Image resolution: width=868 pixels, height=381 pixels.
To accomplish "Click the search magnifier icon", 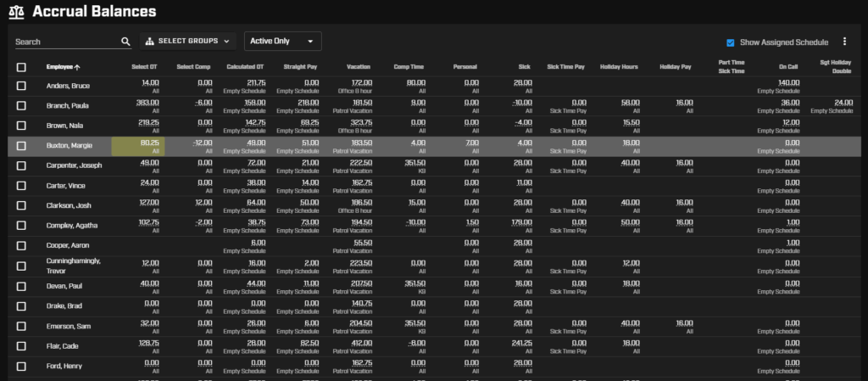I will click(x=125, y=42).
